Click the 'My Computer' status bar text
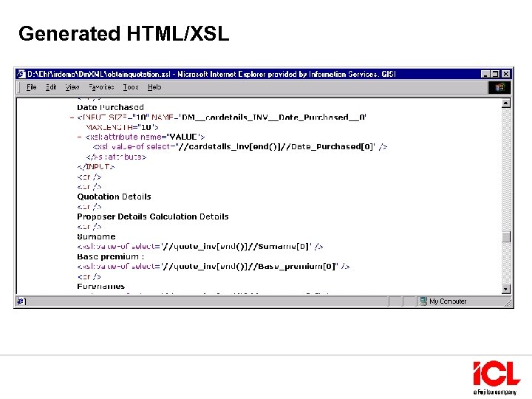532x399 pixels. pyautogui.click(x=448, y=301)
